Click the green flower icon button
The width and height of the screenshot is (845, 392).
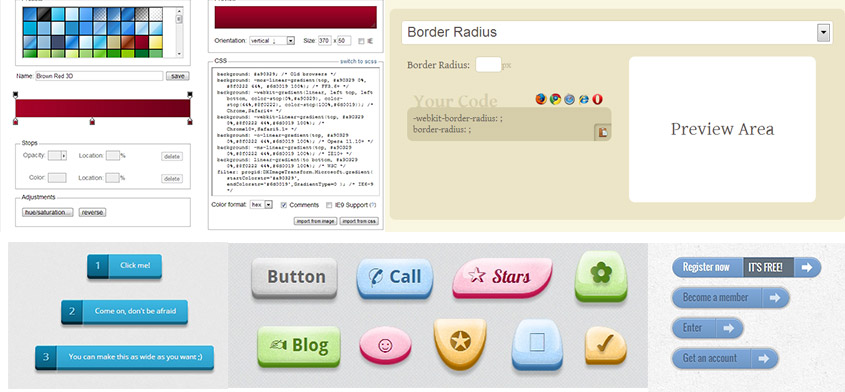click(600, 276)
